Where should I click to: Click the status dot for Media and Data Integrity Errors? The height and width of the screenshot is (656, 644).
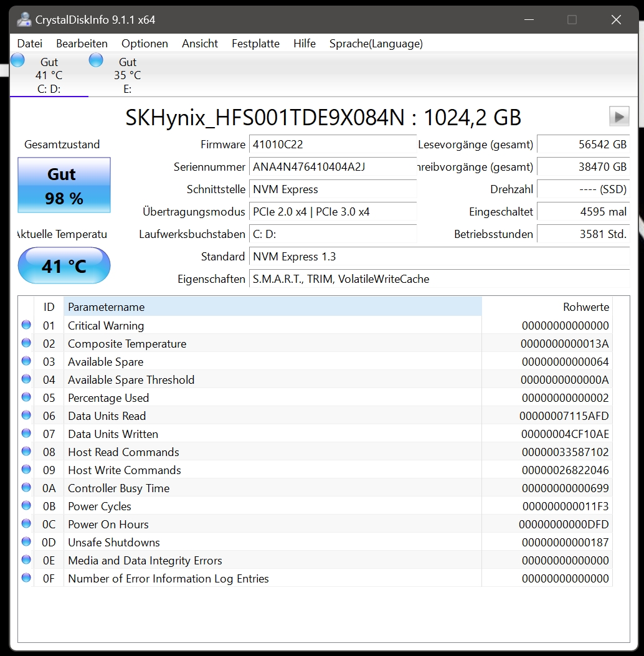click(26, 559)
